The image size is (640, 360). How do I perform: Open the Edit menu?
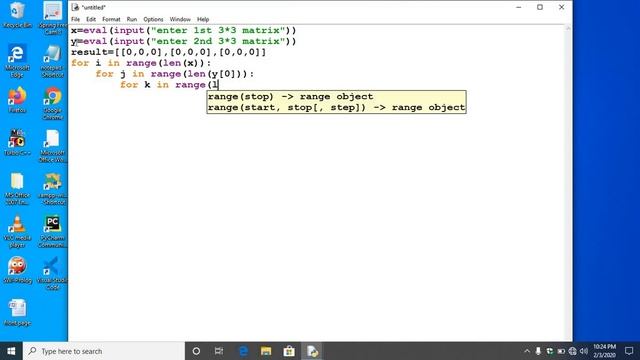tap(91, 19)
